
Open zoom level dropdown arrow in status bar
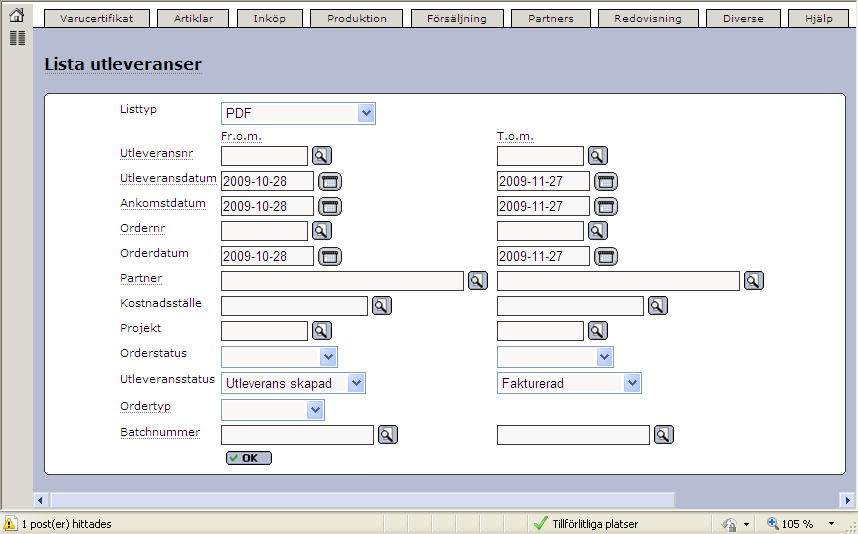[832, 524]
